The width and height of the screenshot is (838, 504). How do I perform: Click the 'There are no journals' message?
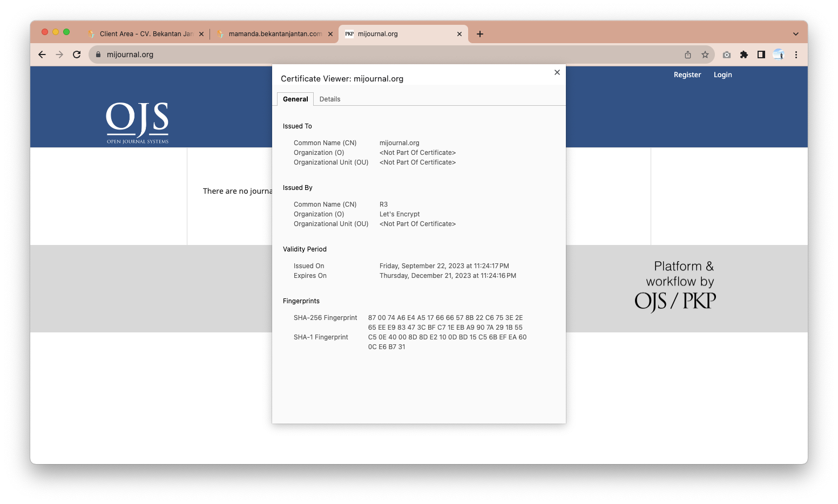pyautogui.click(x=238, y=191)
